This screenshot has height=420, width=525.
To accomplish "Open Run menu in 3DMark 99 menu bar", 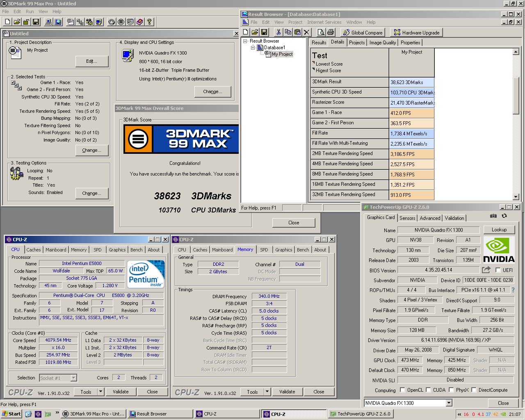I will click(30, 11).
